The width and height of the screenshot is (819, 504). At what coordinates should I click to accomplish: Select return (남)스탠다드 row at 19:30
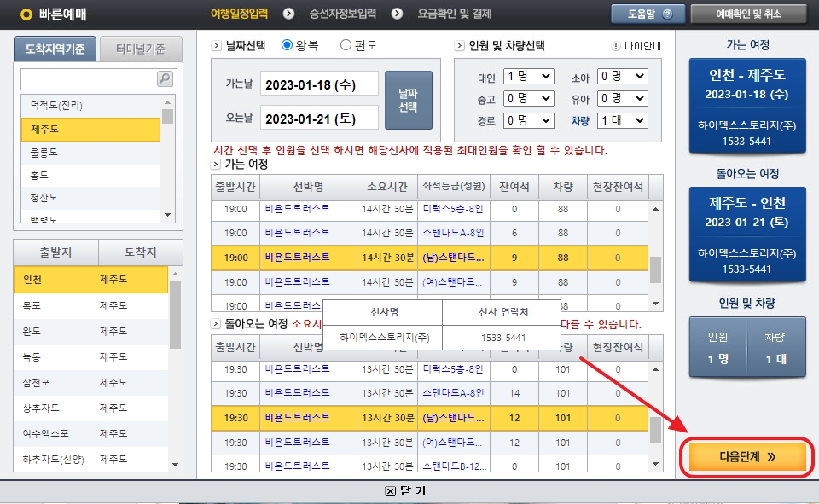click(429, 418)
